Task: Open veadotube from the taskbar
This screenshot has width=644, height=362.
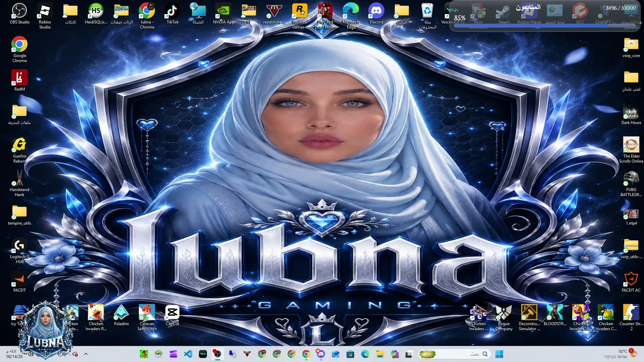Action: click(247, 354)
